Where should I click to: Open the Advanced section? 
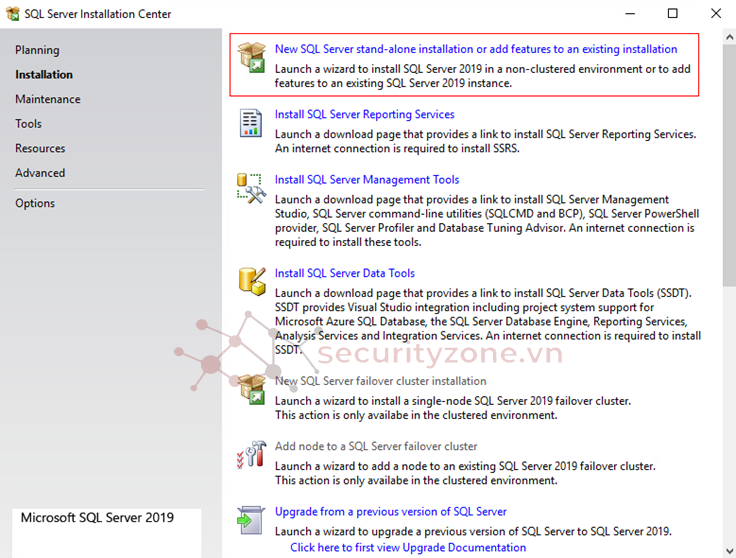(x=40, y=173)
